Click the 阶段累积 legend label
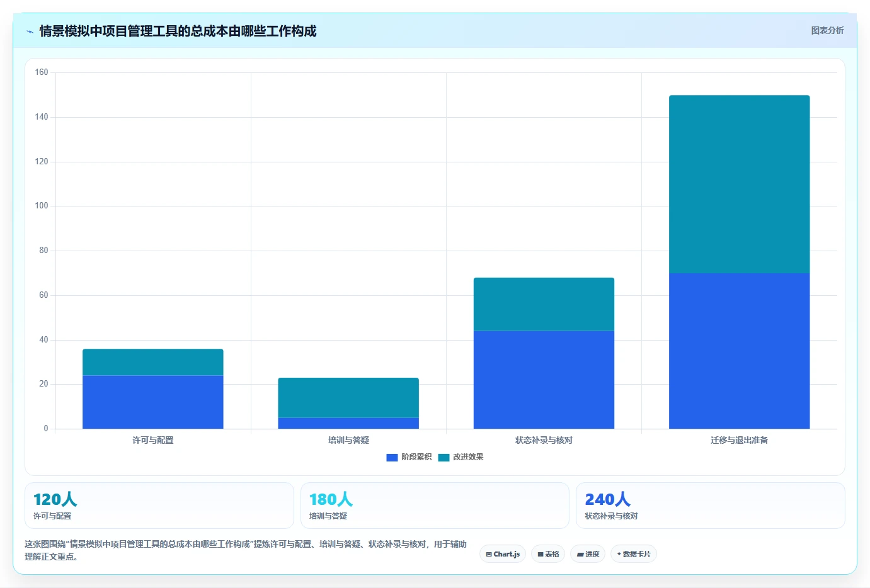The image size is (870, 588). [x=416, y=457]
